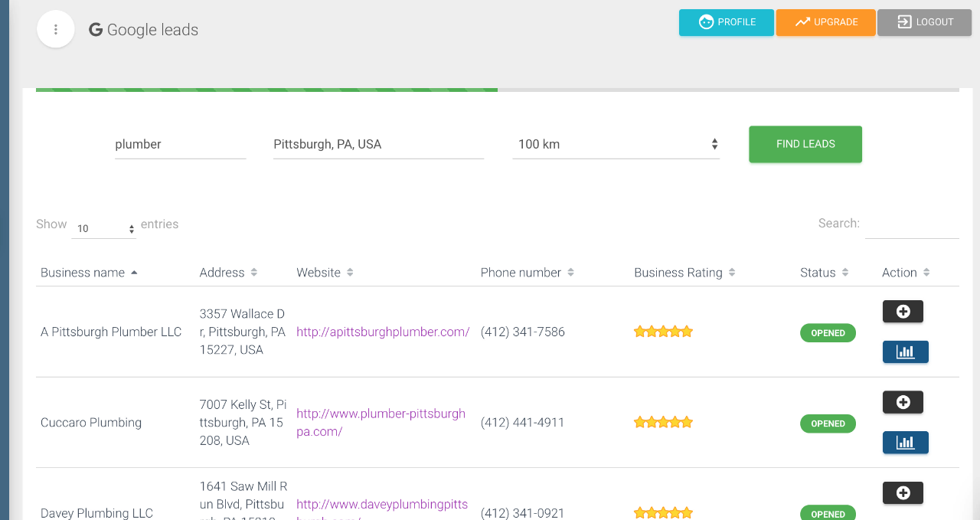Add Cuccaro Plumbing with plus icon
980x520 pixels.
pyautogui.click(x=903, y=402)
